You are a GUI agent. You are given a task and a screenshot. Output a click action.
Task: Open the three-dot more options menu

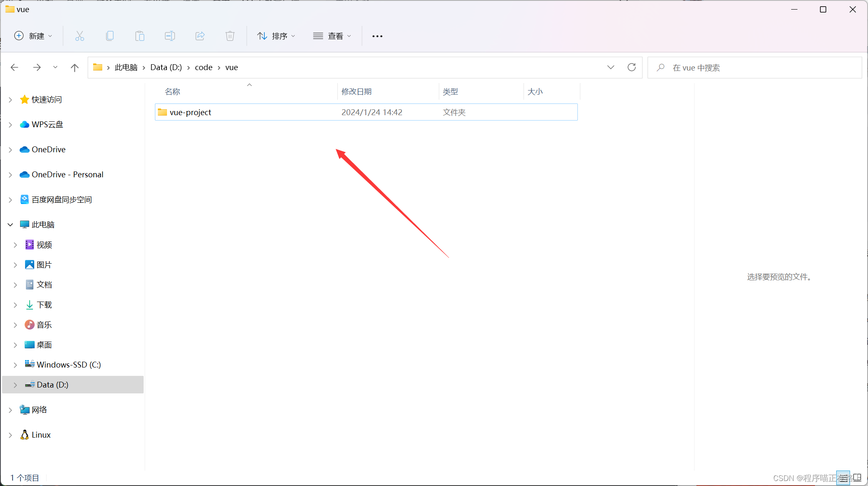[377, 36]
